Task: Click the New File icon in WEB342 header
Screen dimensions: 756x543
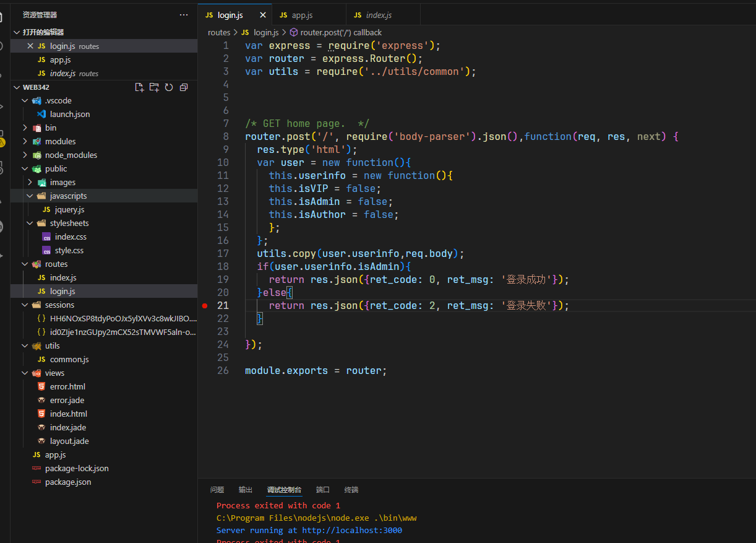Action: [139, 87]
